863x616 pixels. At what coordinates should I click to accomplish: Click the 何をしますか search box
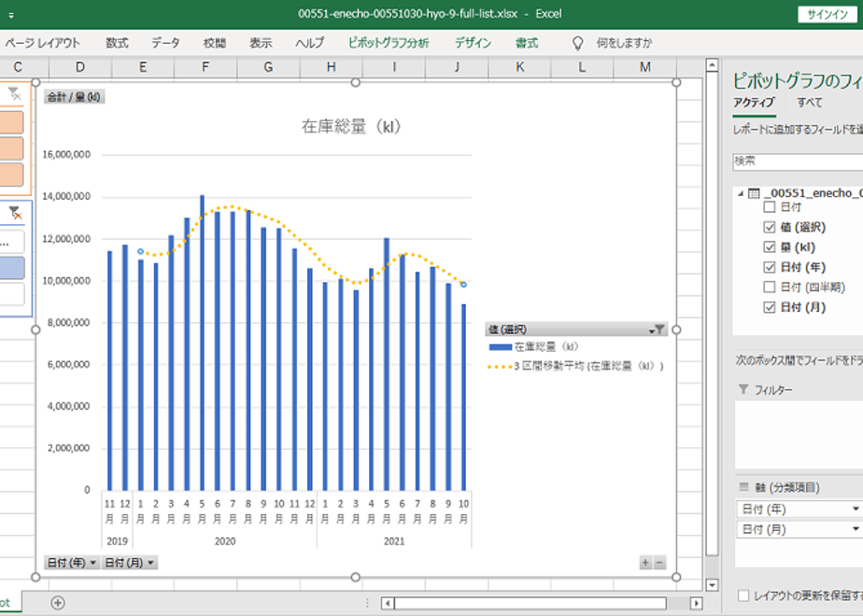pos(624,43)
